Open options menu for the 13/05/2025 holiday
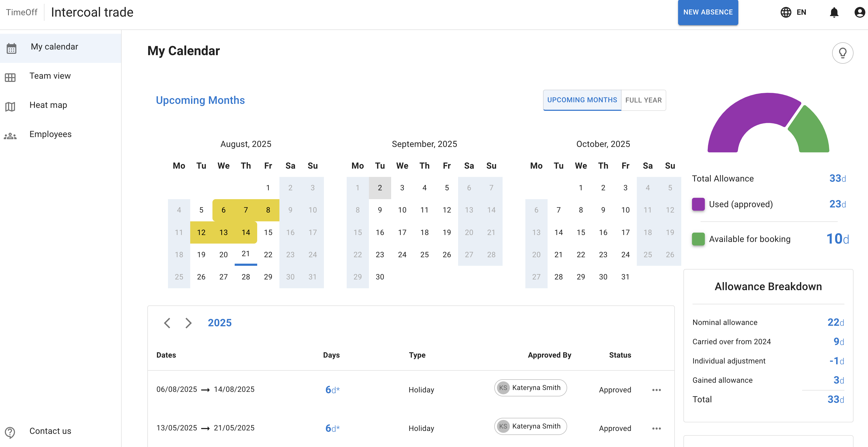Viewport: 868px width, 447px height. tap(656, 428)
